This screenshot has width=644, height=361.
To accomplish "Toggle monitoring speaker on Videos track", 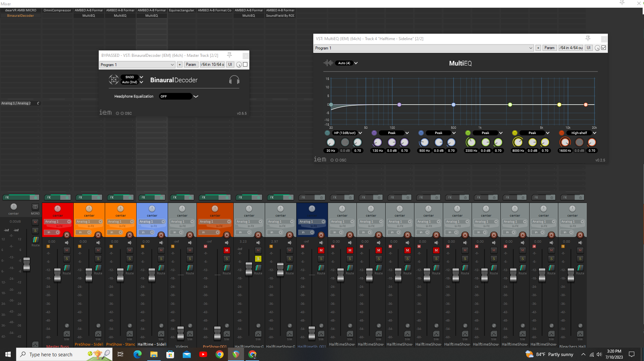I will [190, 243].
